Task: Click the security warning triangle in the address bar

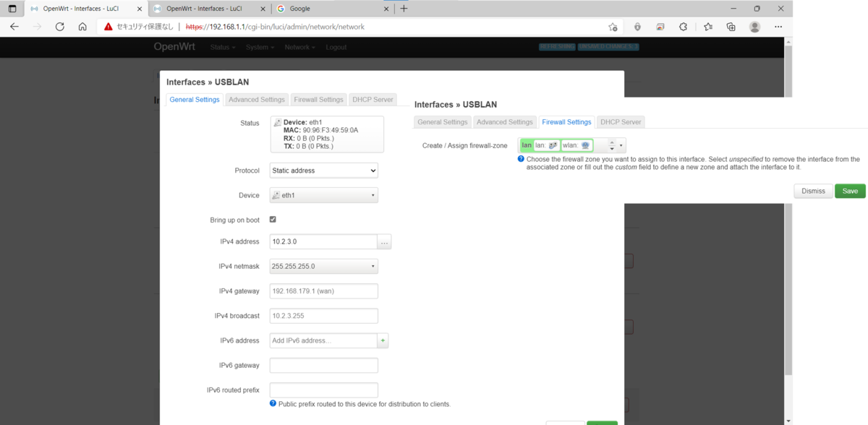Action: 109,27
